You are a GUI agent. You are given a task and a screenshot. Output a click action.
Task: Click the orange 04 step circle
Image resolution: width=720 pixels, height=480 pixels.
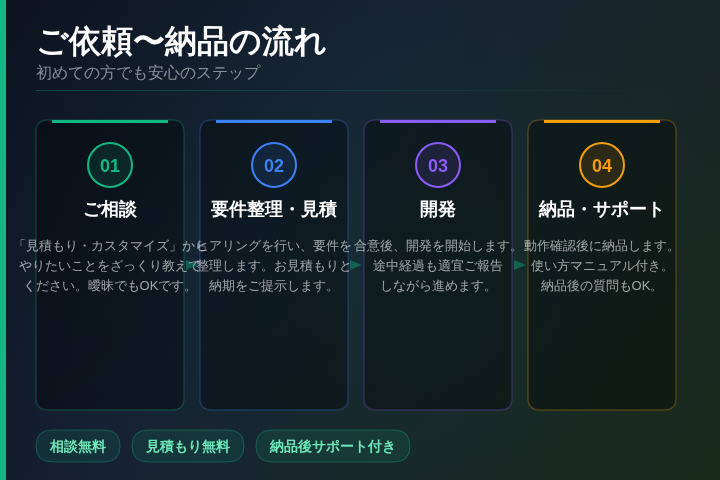click(x=602, y=165)
